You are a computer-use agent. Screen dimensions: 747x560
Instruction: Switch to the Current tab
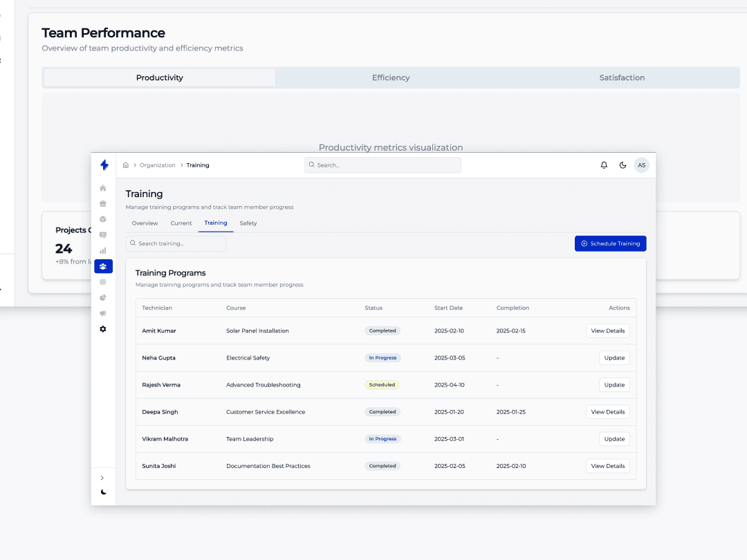(181, 223)
